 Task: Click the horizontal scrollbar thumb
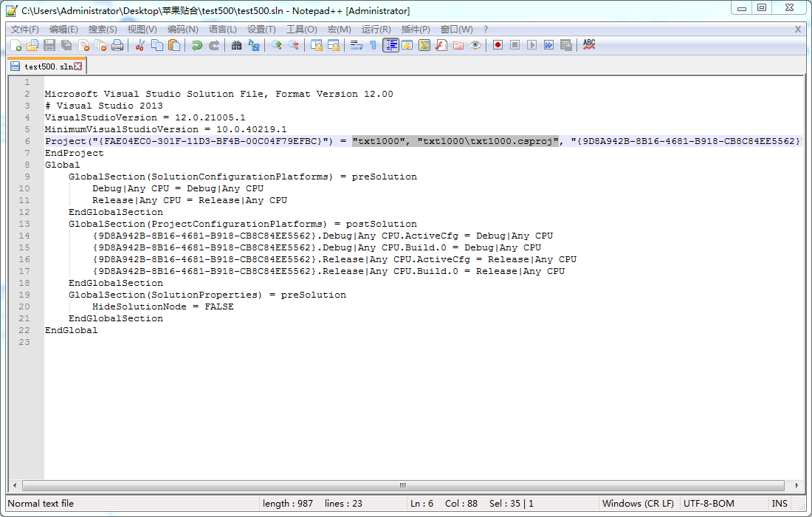tap(403, 485)
